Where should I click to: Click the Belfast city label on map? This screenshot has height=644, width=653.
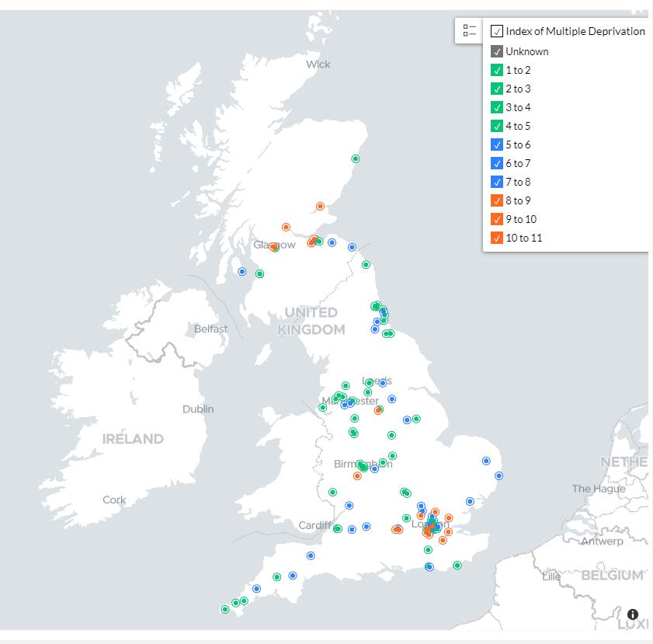tap(211, 329)
